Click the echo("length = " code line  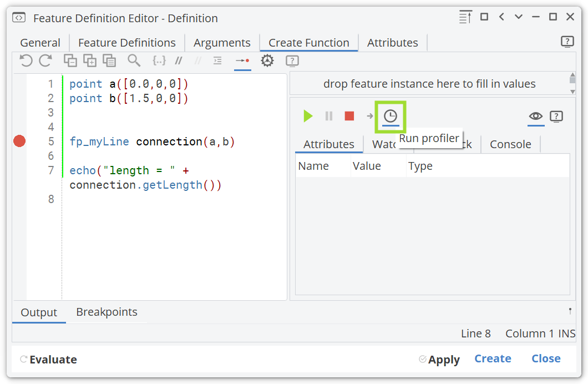click(129, 170)
